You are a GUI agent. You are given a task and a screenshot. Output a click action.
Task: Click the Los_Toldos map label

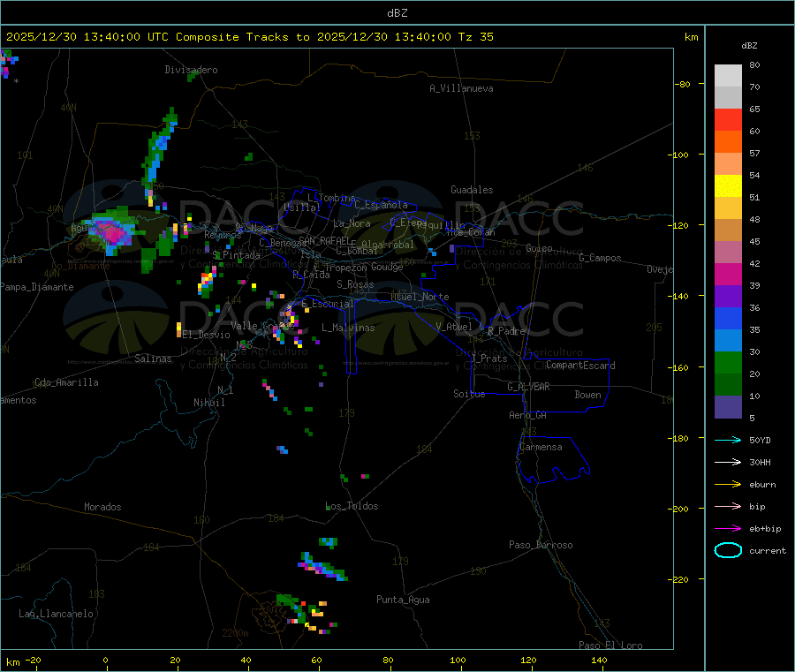[352, 506]
